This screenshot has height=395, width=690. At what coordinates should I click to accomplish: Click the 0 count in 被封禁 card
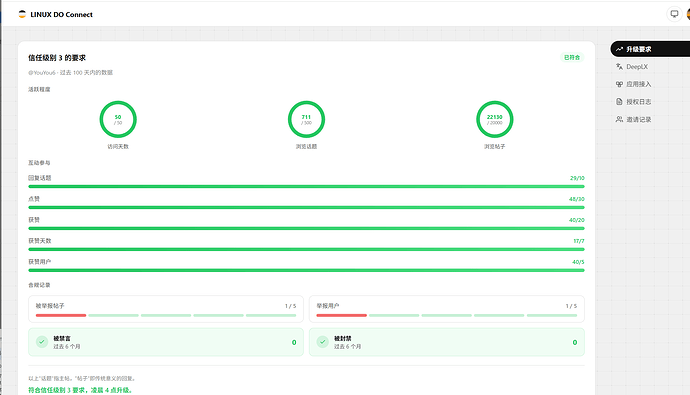point(575,342)
